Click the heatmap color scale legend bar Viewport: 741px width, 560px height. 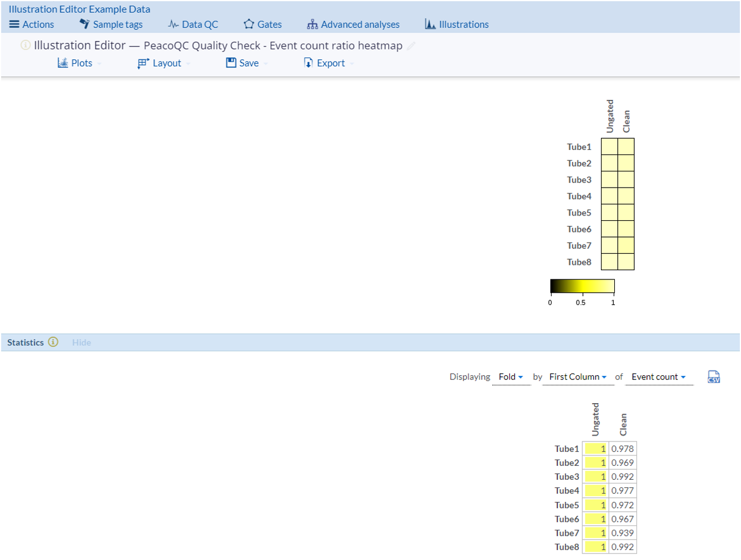[582, 286]
